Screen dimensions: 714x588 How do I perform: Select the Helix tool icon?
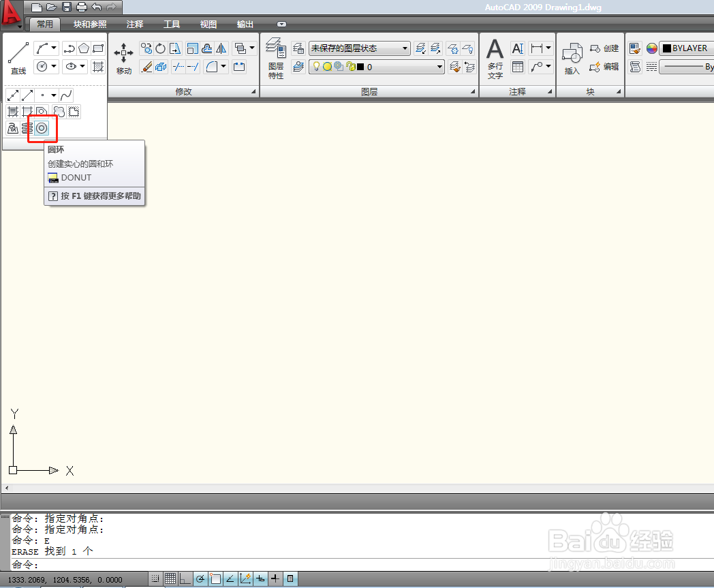(27, 128)
